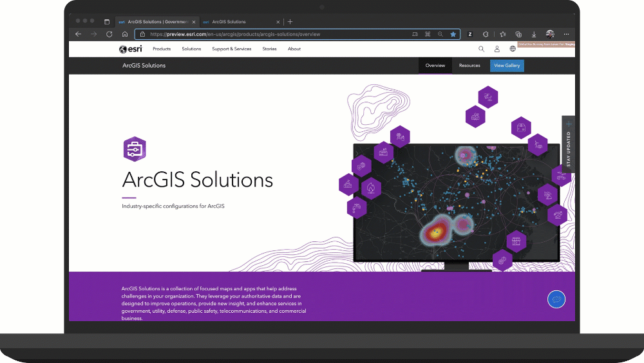Close the ArcGIS Solutions | Government tab

tap(194, 22)
